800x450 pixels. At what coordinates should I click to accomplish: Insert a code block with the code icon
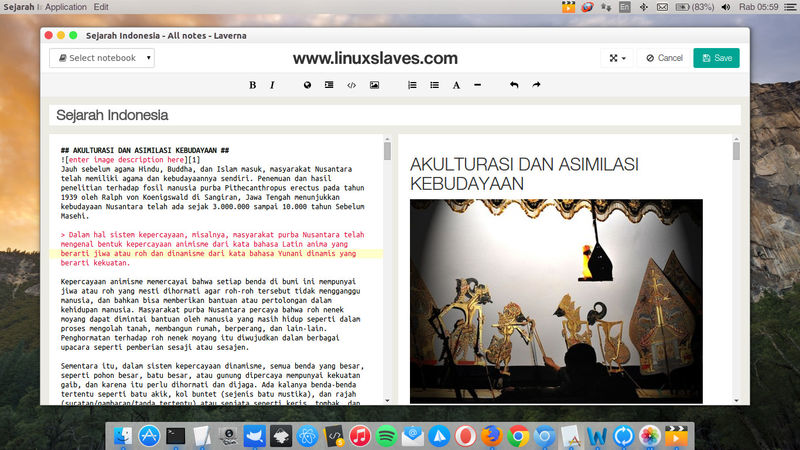[352, 85]
